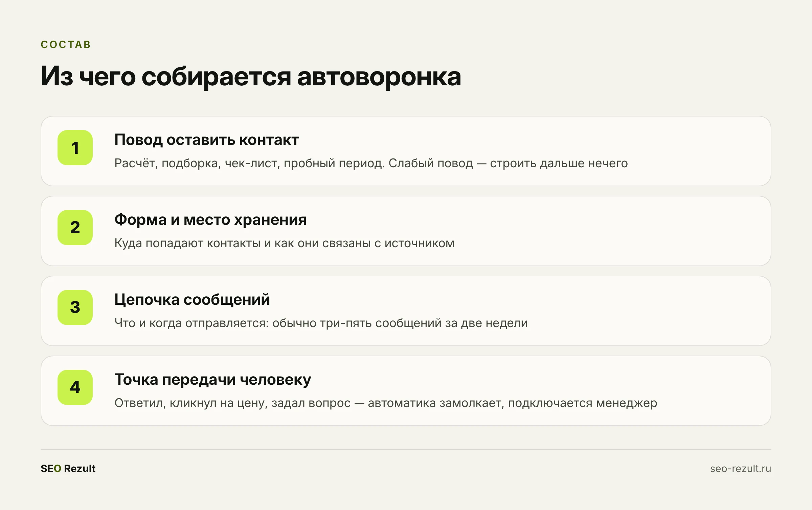
Task: Click the green number 3 badge
Action: pos(75,307)
